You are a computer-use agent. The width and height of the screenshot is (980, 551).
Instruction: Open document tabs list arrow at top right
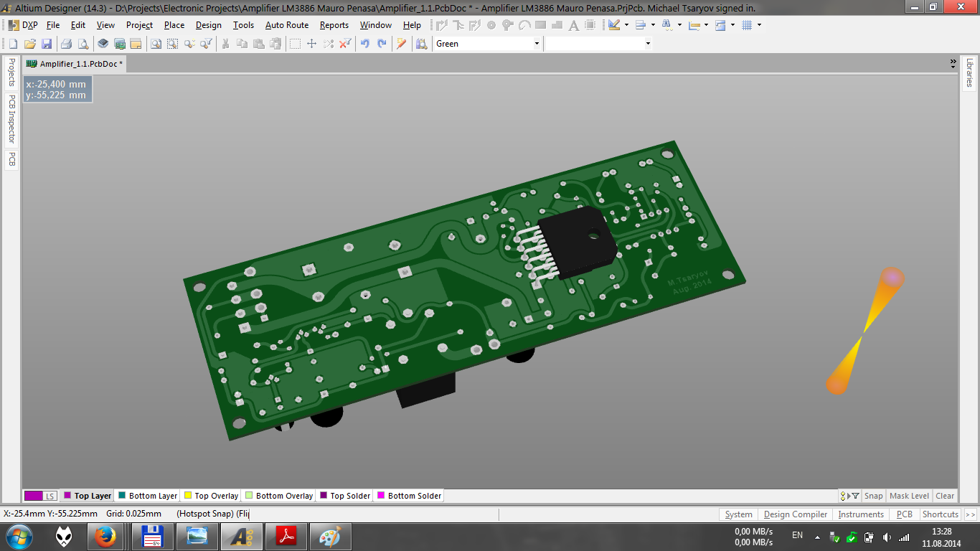[x=953, y=64]
